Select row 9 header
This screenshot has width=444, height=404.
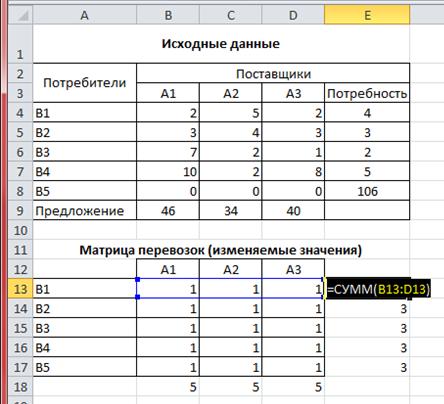click(x=21, y=210)
